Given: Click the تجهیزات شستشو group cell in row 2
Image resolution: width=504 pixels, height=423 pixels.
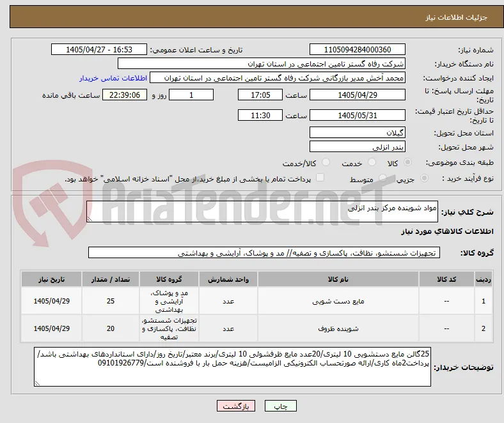Looking at the screenshot, I should coord(169,328).
